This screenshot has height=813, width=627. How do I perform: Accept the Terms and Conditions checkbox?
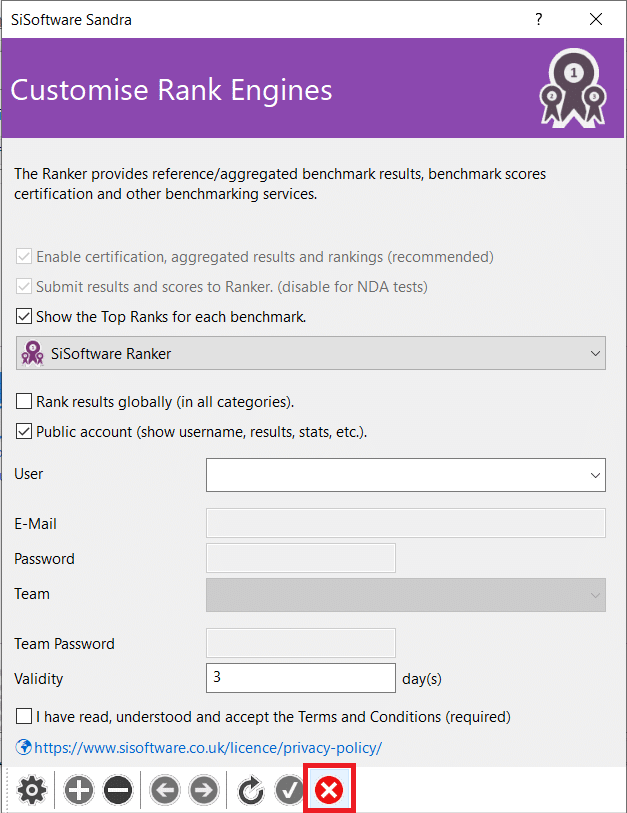point(24,717)
